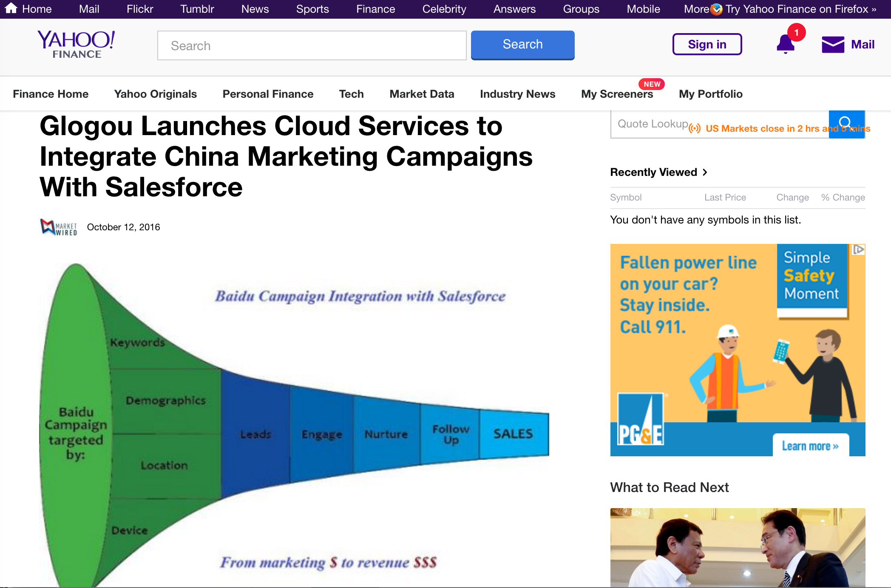Click the Yahoo Finance logo
Image resolution: width=891 pixels, height=588 pixels.
click(x=77, y=44)
